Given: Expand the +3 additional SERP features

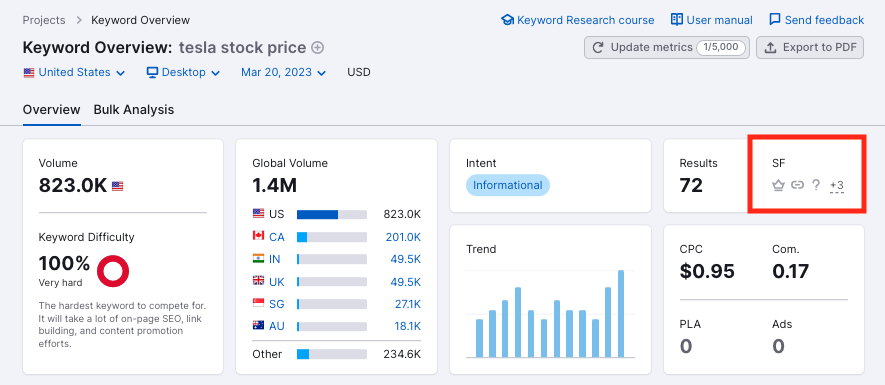Looking at the screenshot, I should tap(837, 185).
